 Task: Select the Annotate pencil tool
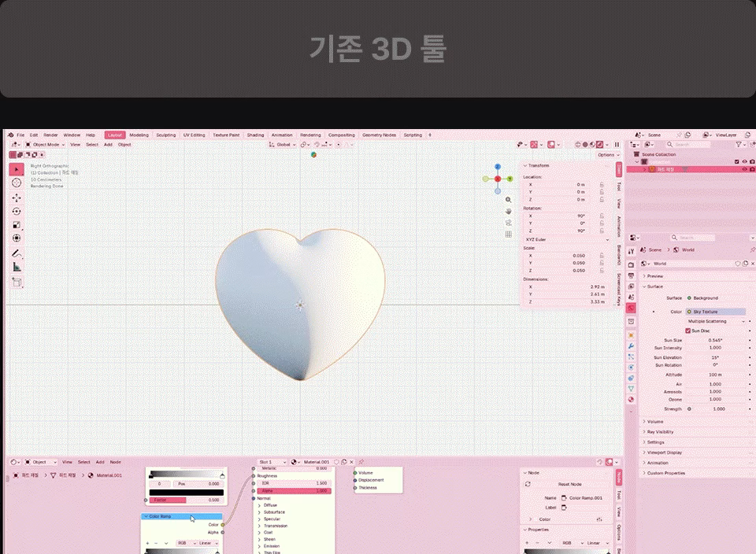pos(17,253)
